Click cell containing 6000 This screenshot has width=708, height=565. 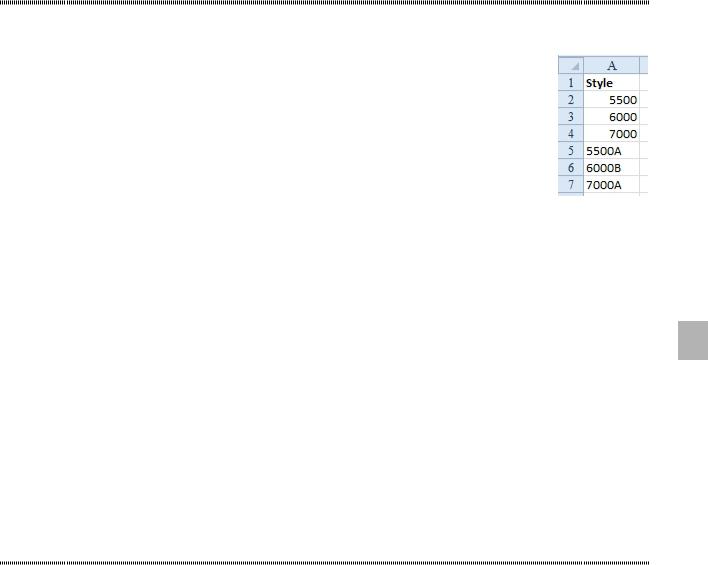pyautogui.click(x=612, y=117)
